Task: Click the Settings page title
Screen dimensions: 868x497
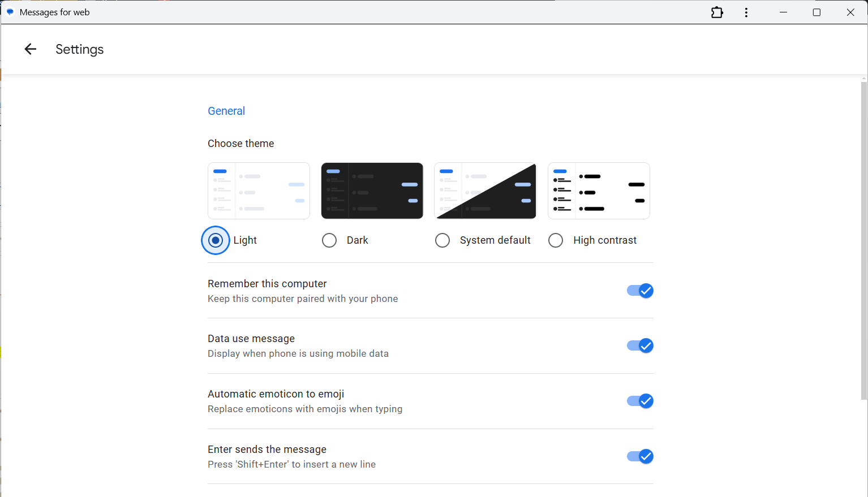Action: pyautogui.click(x=80, y=49)
